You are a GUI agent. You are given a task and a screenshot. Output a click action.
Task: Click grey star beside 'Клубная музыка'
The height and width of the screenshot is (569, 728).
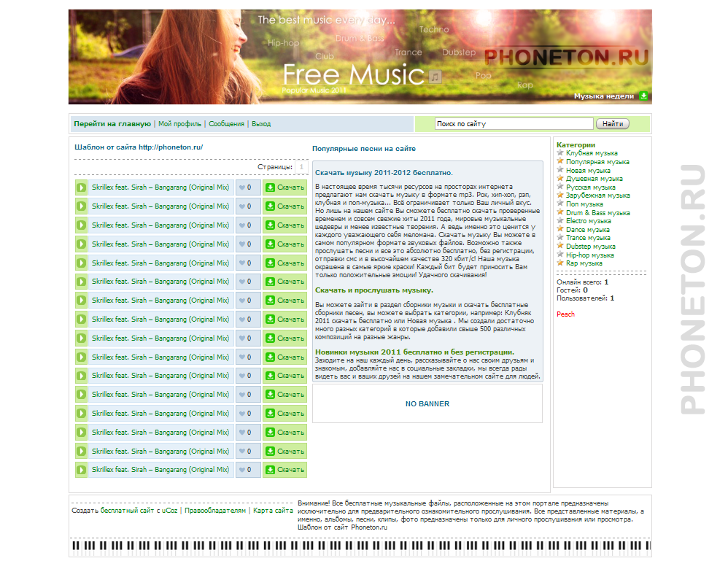(560, 153)
